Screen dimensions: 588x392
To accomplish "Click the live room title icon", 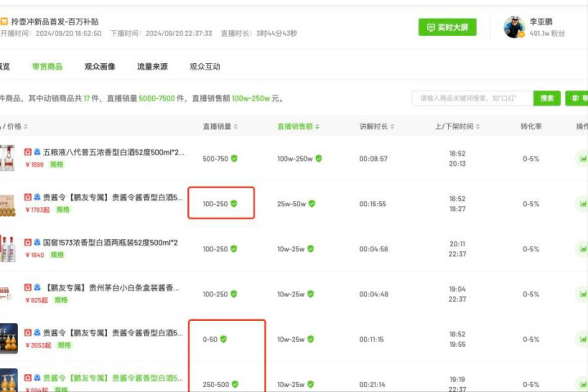I will click(4, 21).
